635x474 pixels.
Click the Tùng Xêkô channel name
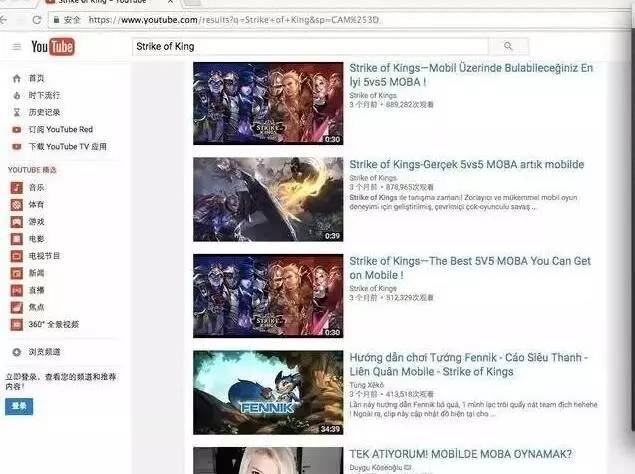click(x=367, y=385)
